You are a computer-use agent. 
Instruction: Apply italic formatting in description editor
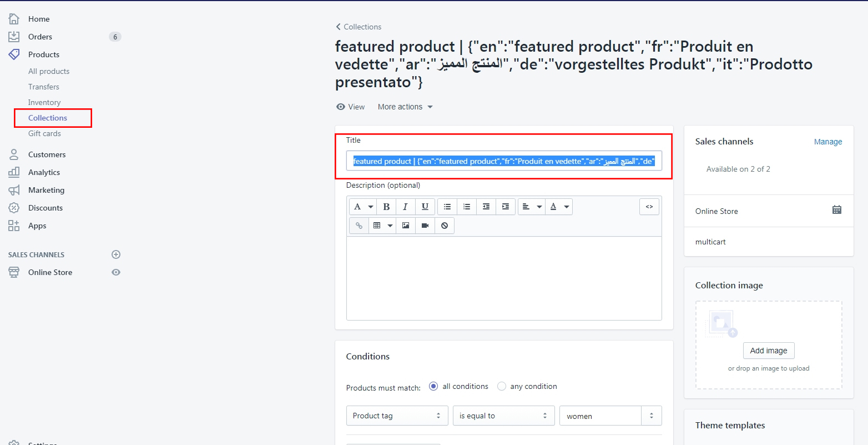(x=406, y=206)
